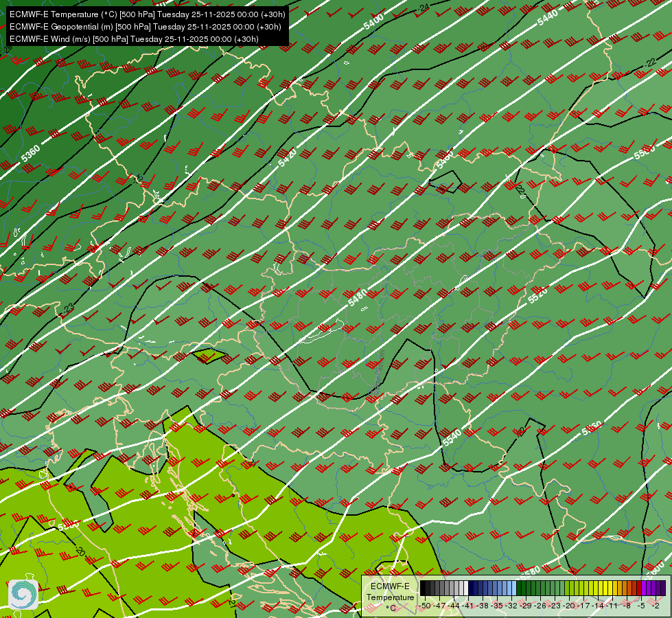The image size is (672, 618).
Task: Click the -5 value on the legend scale
Action: click(x=641, y=606)
